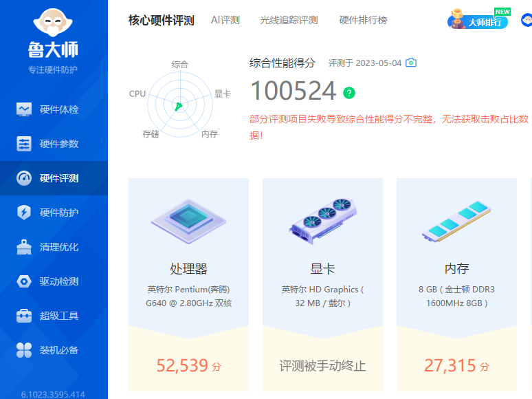This screenshot has width=532, height=399.
Task: Open 驱动检测 sidebar entry
Action: coord(54,281)
